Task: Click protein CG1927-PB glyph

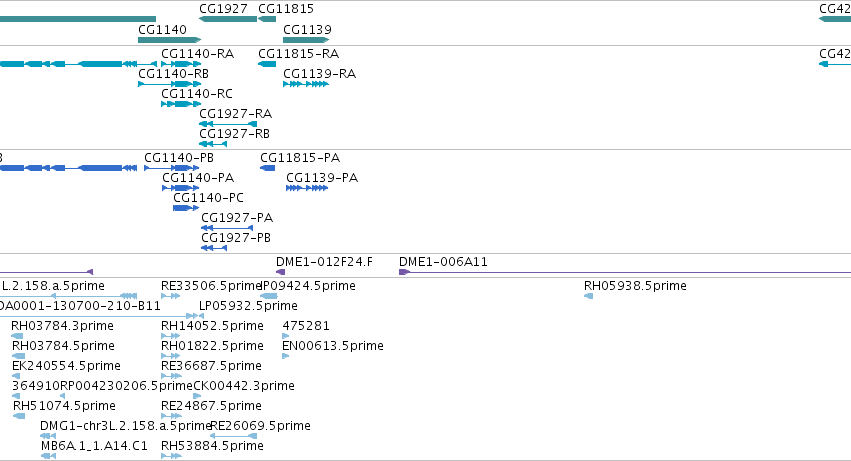Action: click(x=214, y=248)
